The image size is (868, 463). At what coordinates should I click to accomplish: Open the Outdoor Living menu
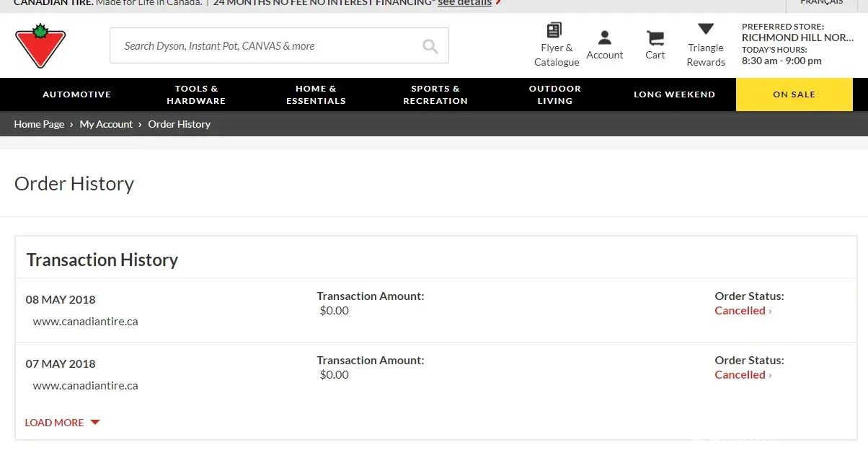(555, 94)
